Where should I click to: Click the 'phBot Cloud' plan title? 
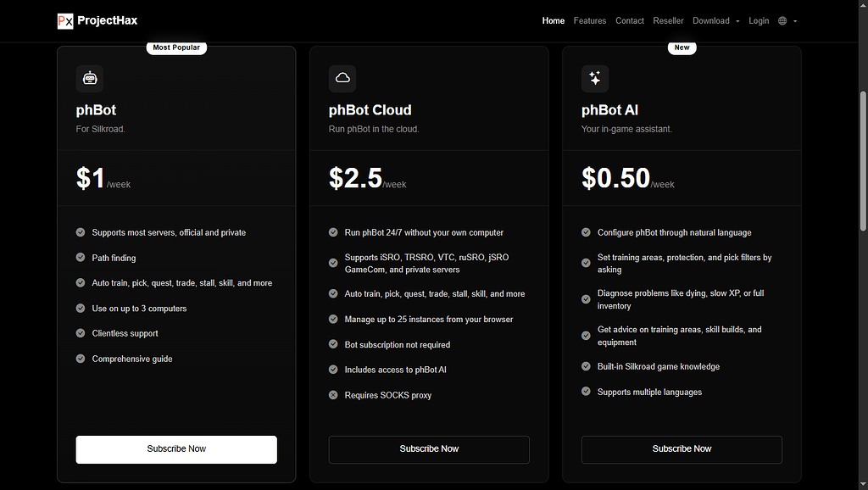pyautogui.click(x=370, y=110)
